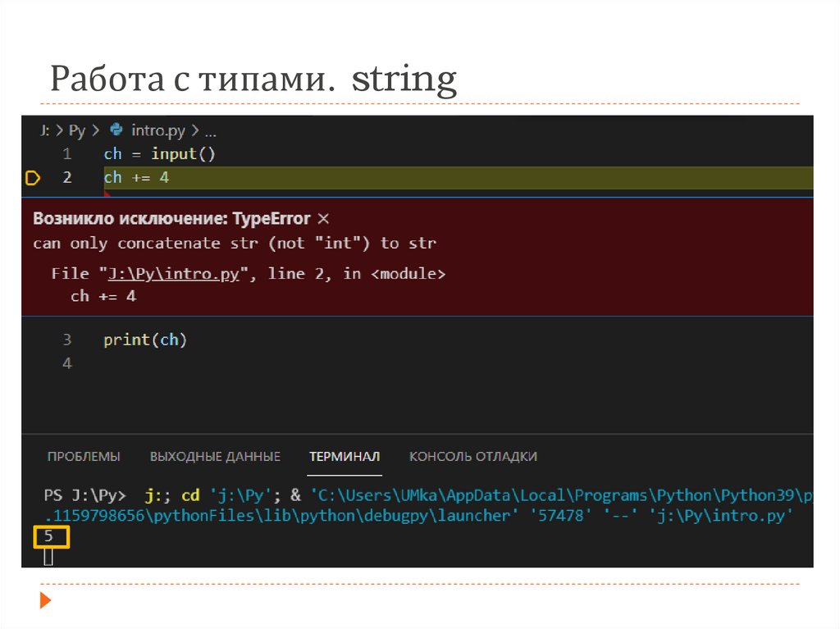The width and height of the screenshot is (840, 629).
Task: Click the J: drive breadcrumb item
Action: (45, 130)
